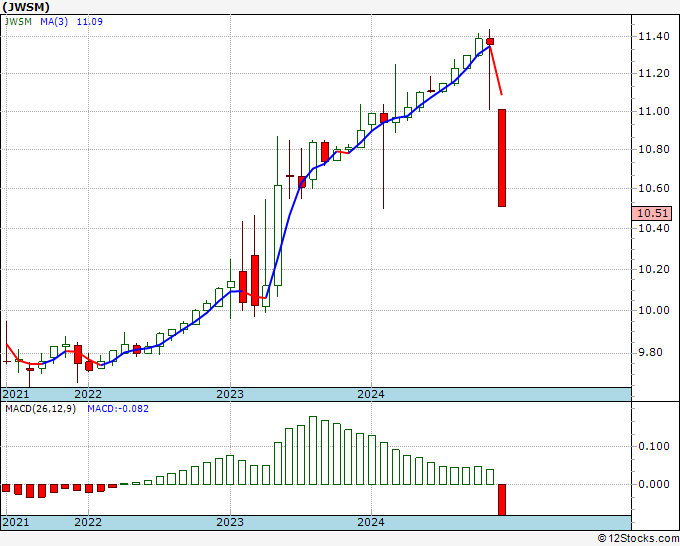Click 2024 on the price chart timeline
Screen dimensions: 680x546
coord(371,394)
